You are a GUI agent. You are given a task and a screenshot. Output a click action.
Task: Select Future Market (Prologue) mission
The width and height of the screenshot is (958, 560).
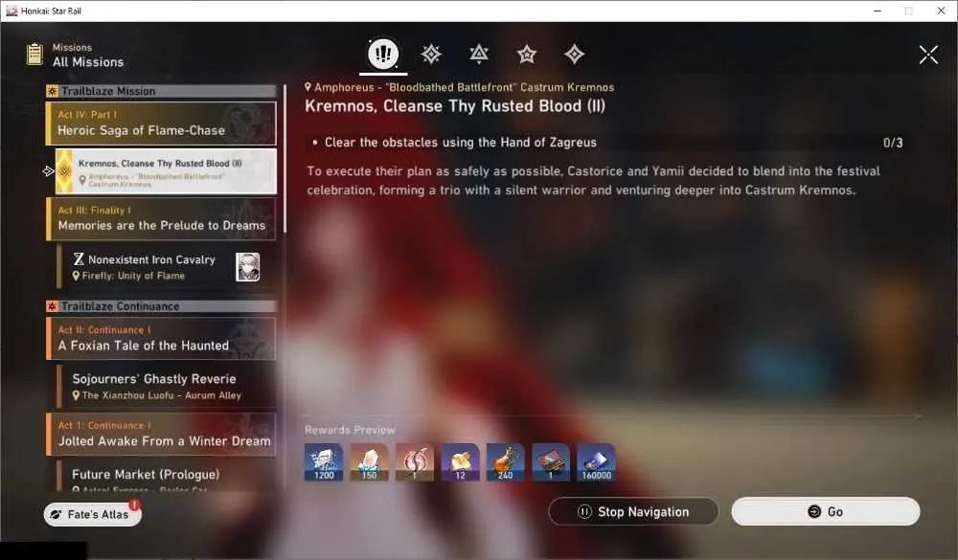(166, 477)
